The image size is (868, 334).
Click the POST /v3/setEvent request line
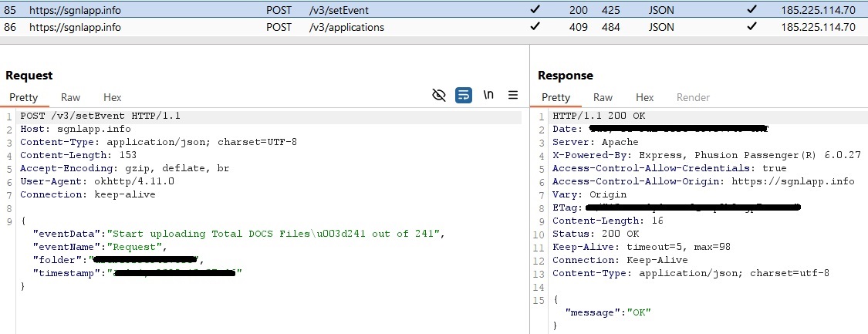tap(100, 116)
